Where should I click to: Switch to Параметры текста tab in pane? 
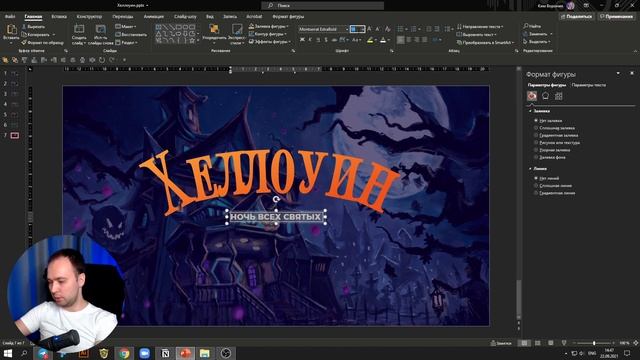click(589, 85)
